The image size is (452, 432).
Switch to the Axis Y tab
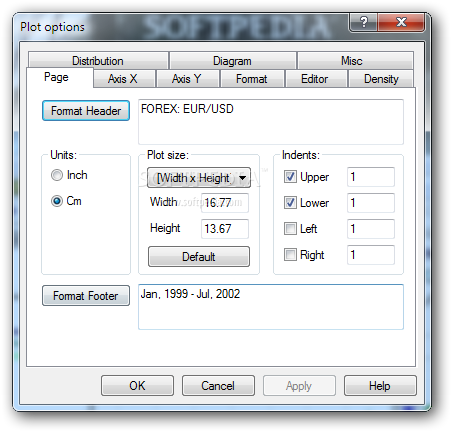tap(187, 79)
